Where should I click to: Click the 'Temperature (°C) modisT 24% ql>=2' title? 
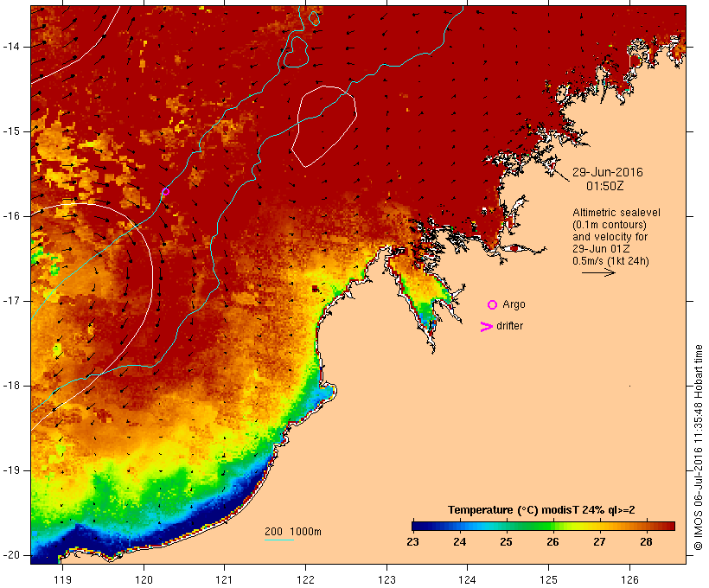541,510
